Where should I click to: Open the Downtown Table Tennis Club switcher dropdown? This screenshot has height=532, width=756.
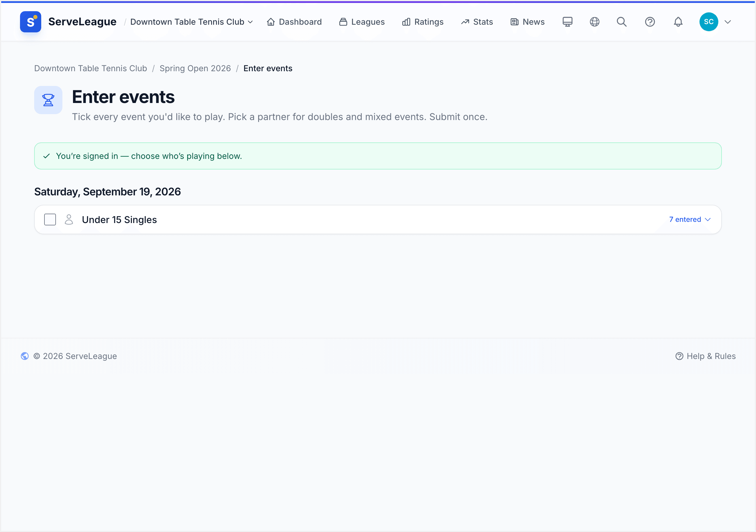click(x=192, y=22)
